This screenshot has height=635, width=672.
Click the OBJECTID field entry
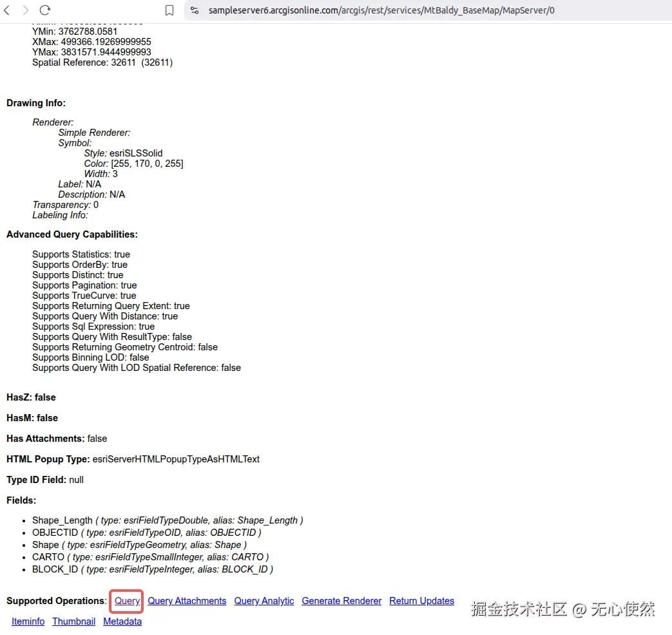146,533
